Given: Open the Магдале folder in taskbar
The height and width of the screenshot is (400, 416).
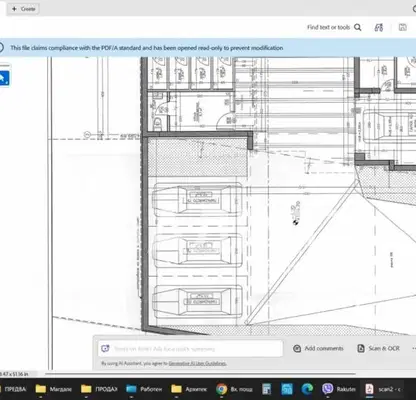Looking at the screenshot, I should [x=54, y=389].
